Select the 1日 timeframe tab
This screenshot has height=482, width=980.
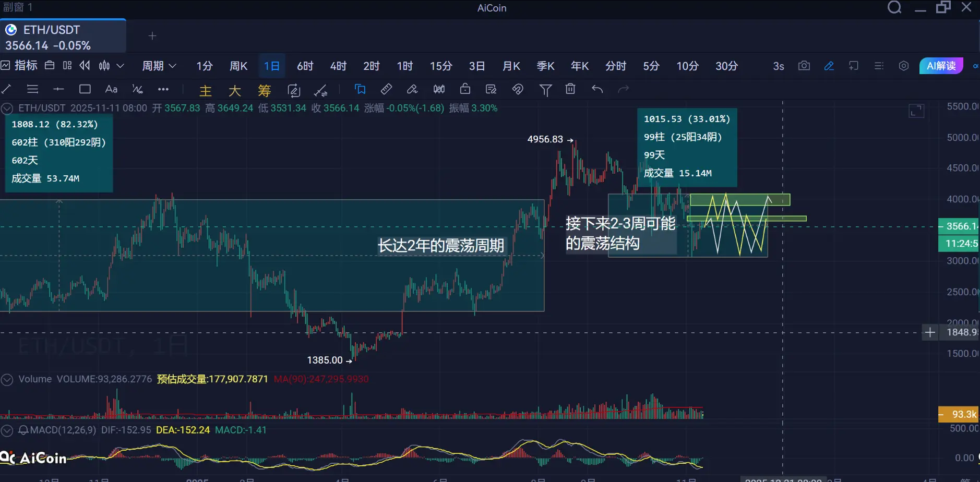click(x=272, y=66)
